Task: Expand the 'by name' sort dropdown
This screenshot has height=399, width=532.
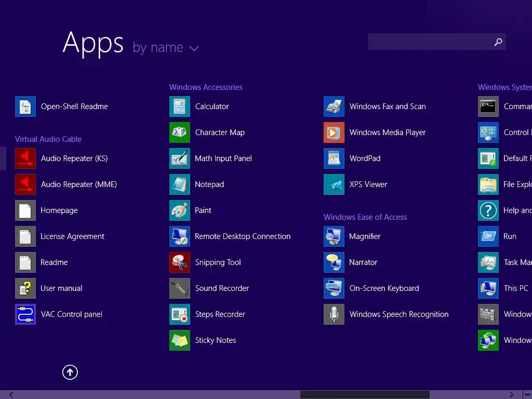Action: pyautogui.click(x=166, y=47)
